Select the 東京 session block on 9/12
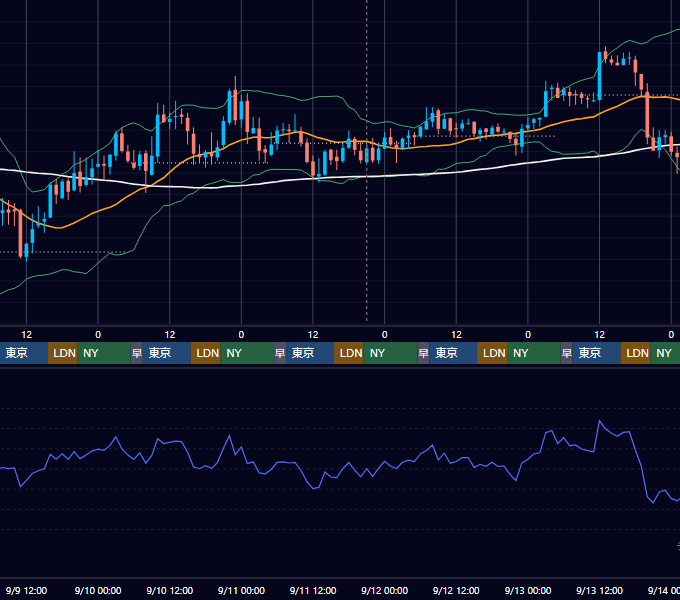680x600 pixels. click(x=453, y=353)
